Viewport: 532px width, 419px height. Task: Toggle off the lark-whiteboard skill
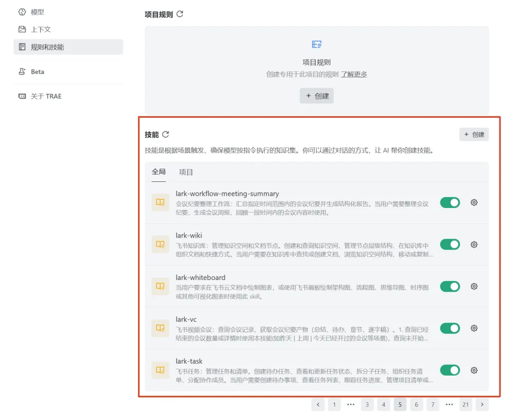coord(450,286)
